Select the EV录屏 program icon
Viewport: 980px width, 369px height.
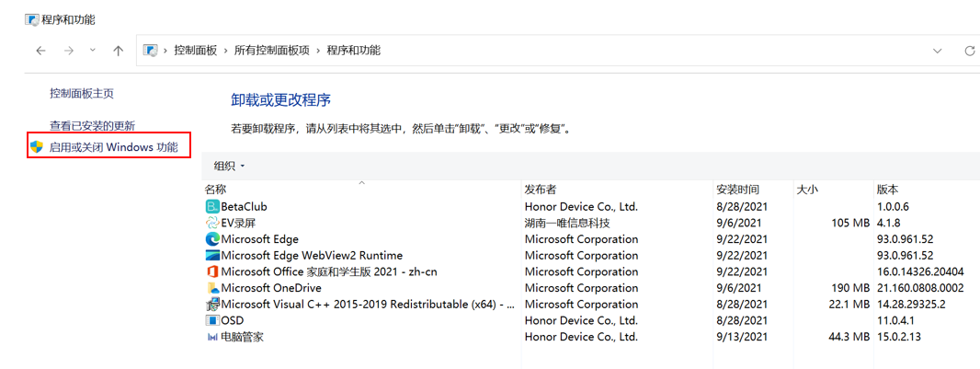pos(212,223)
